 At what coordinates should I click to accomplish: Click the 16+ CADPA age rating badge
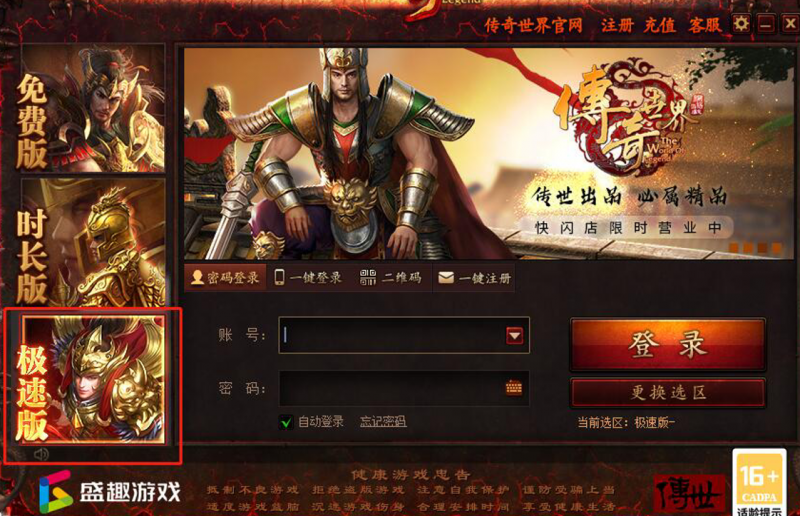(x=759, y=483)
